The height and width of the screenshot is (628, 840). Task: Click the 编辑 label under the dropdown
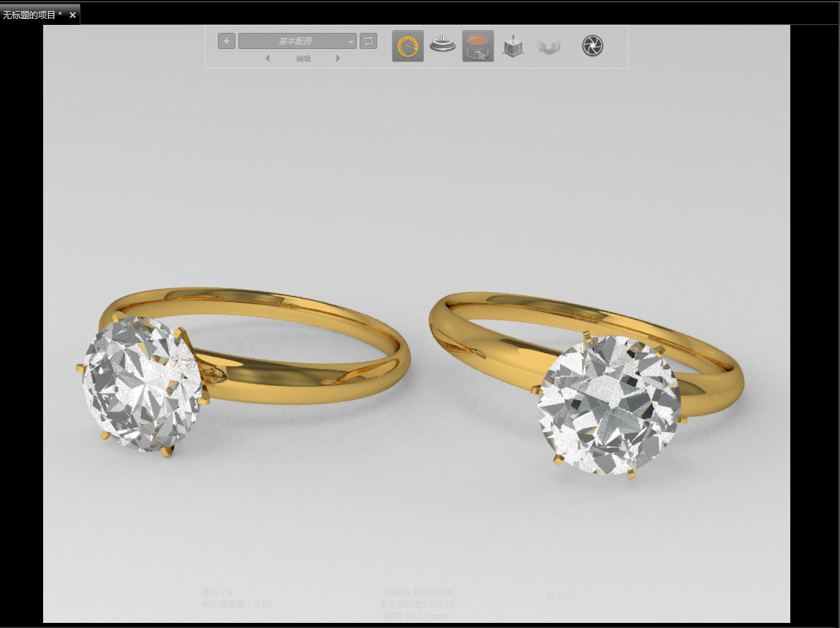[303, 58]
